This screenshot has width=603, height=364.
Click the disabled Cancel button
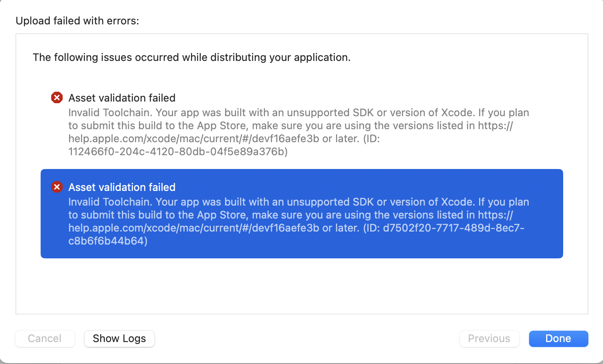click(x=45, y=338)
